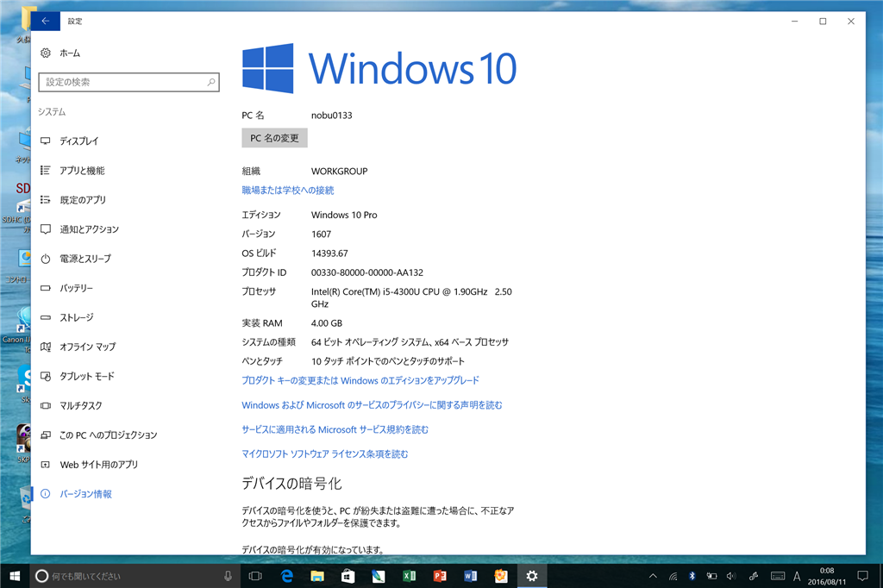Select the この PC へのプロジェクション icon
Image resolution: width=883 pixels, height=588 pixels.
(46, 435)
